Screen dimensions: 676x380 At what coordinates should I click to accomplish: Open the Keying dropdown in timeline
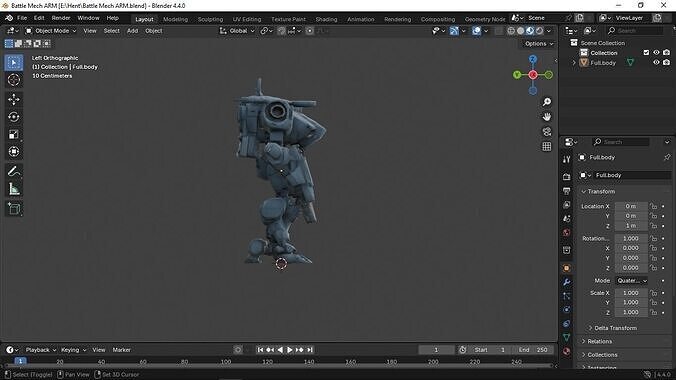click(x=73, y=350)
